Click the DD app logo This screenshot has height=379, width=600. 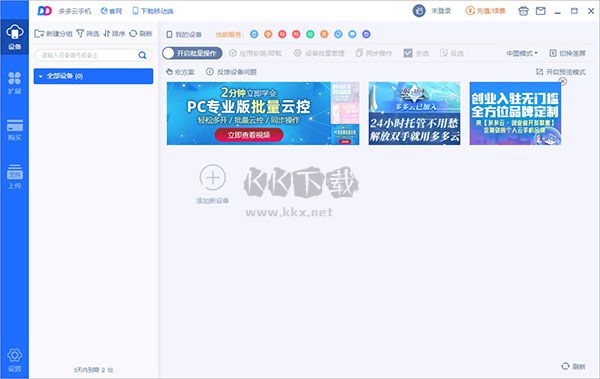coord(44,11)
